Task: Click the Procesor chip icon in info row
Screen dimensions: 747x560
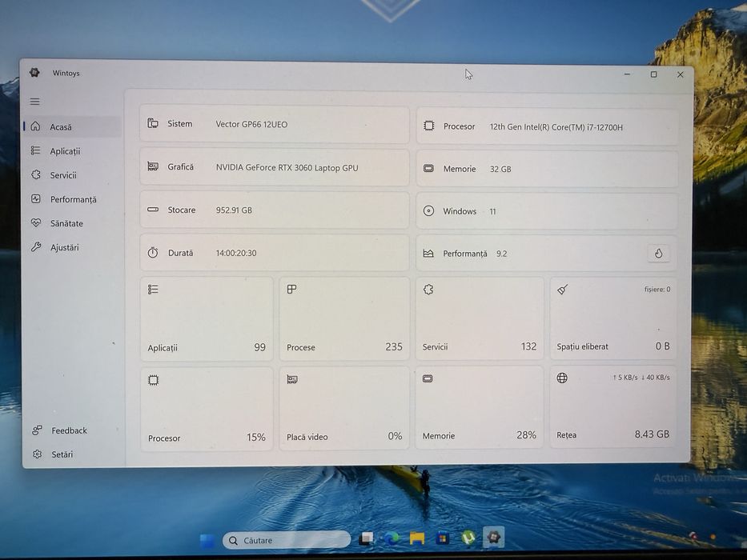Action: pyautogui.click(x=429, y=126)
